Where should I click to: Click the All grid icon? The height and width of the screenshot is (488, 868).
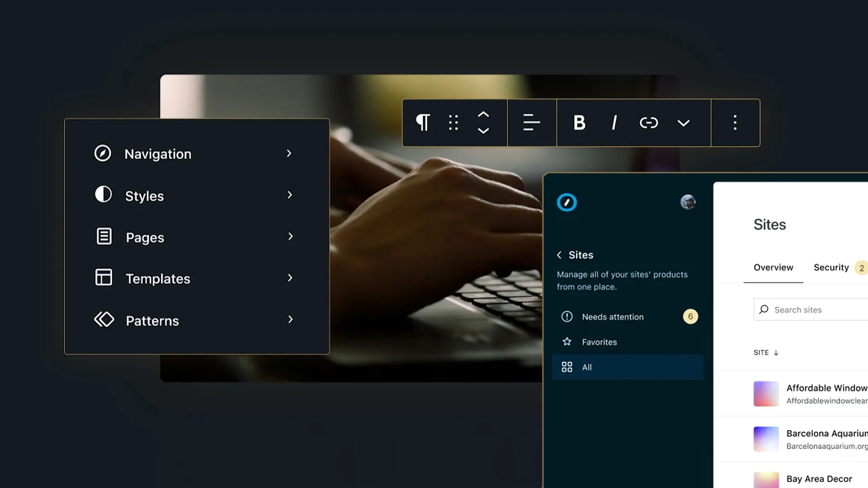567,367
